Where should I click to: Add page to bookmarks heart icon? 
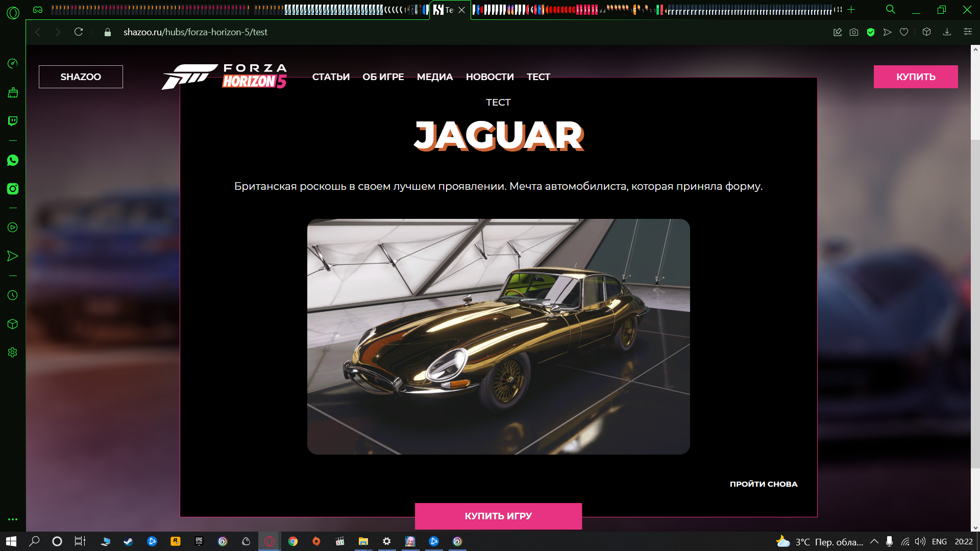click(904, 32)
